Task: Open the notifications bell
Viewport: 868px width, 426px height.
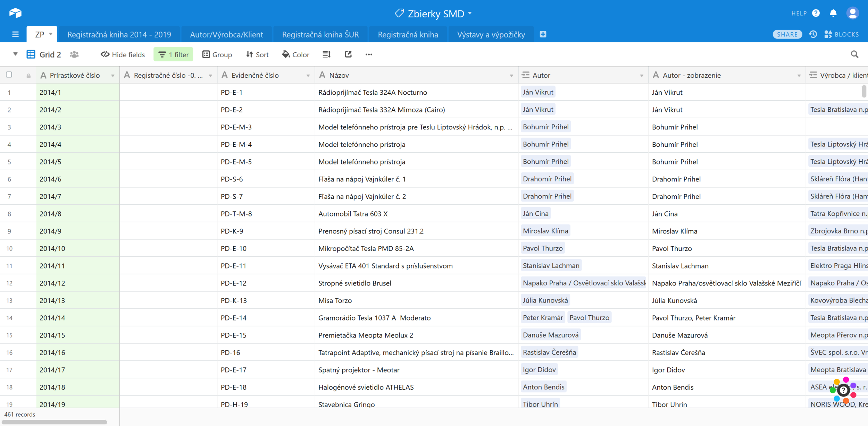Action: [833, 13]
